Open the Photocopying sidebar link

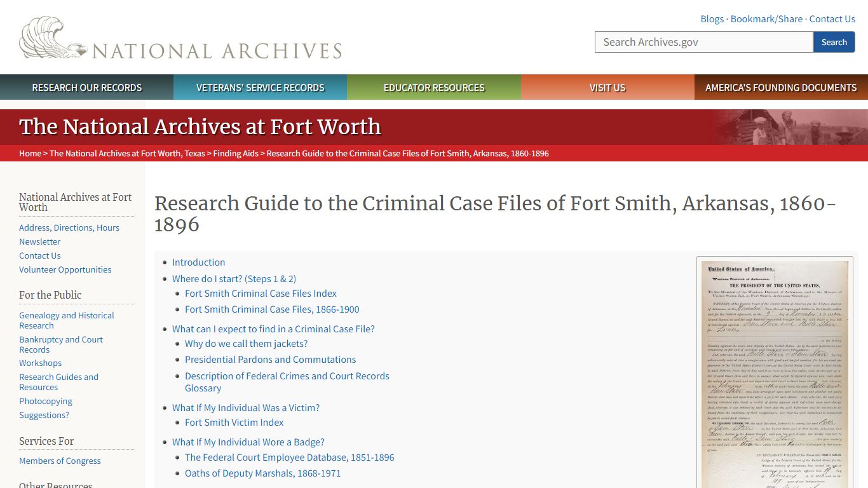46,401
